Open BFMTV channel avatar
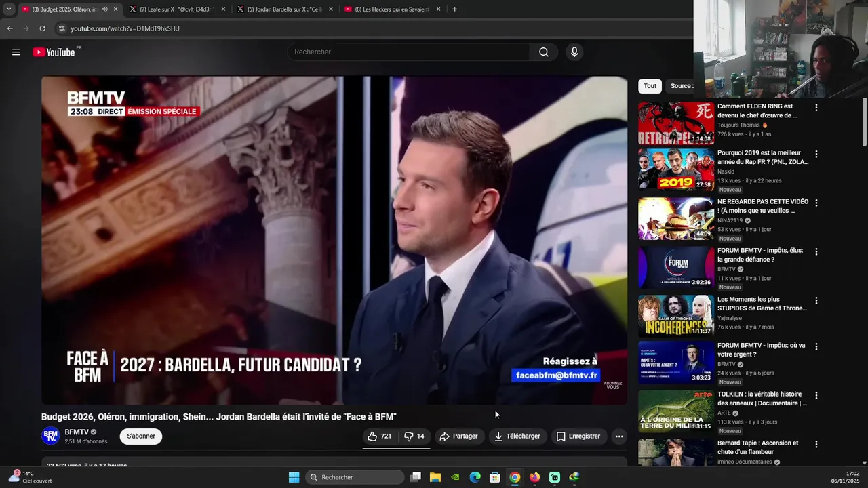 click(50, 436)
